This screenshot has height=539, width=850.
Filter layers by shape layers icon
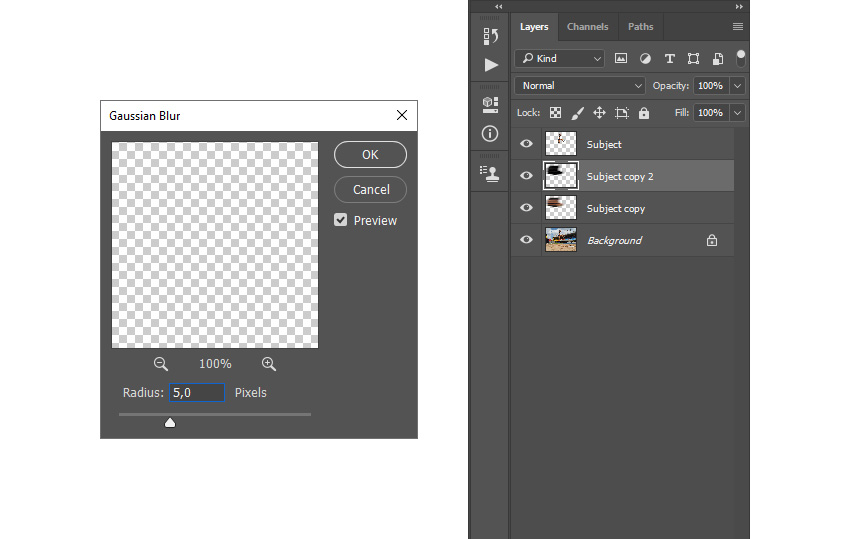pyautogui.click(x=693, y=59)
